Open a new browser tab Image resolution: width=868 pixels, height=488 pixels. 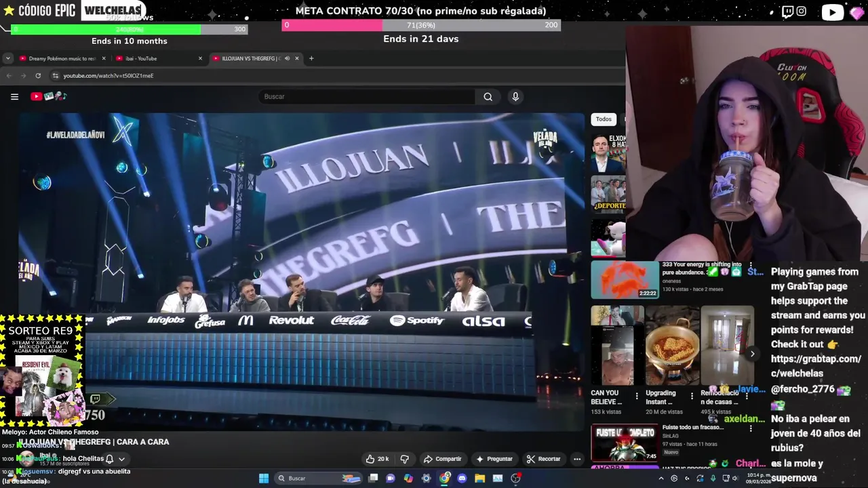click(311, 58)
